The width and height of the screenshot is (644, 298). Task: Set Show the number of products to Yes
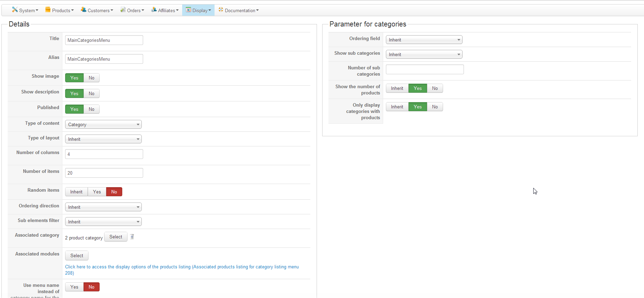tap(418, 88)
